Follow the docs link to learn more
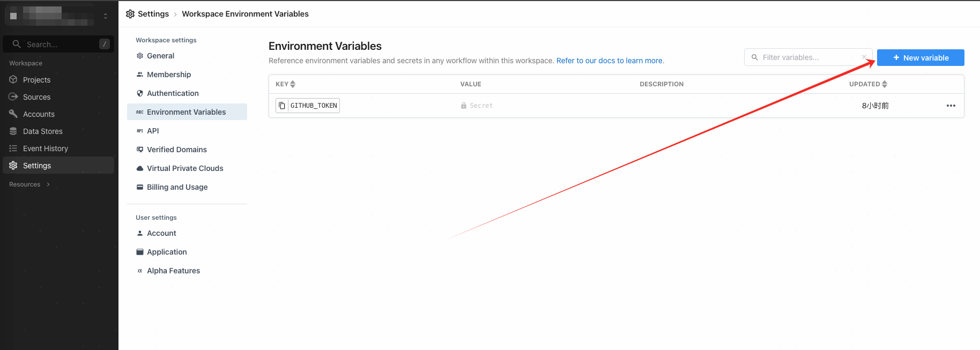The image size is (980, 350). click(x=610, y=61)
